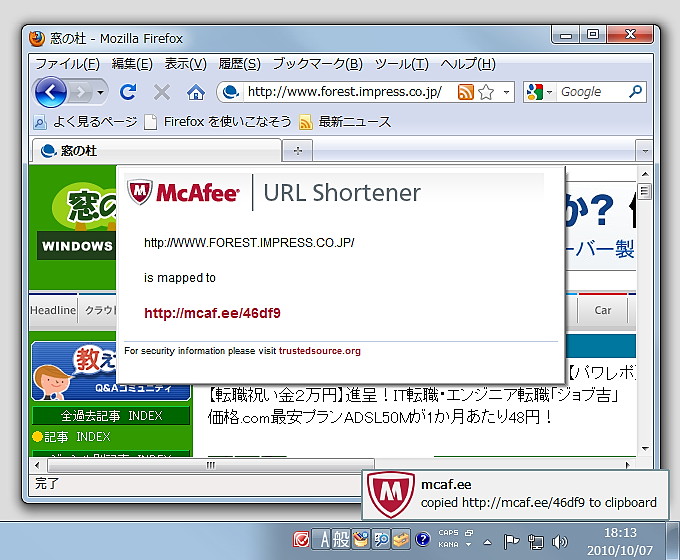Click the stop loading X icon
680x560 pixels.
162,92
